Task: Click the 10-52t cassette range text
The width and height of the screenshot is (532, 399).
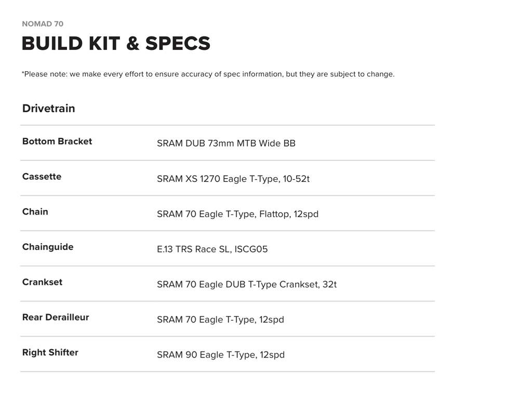Action: pyautogui.click(x=296, y=179)
